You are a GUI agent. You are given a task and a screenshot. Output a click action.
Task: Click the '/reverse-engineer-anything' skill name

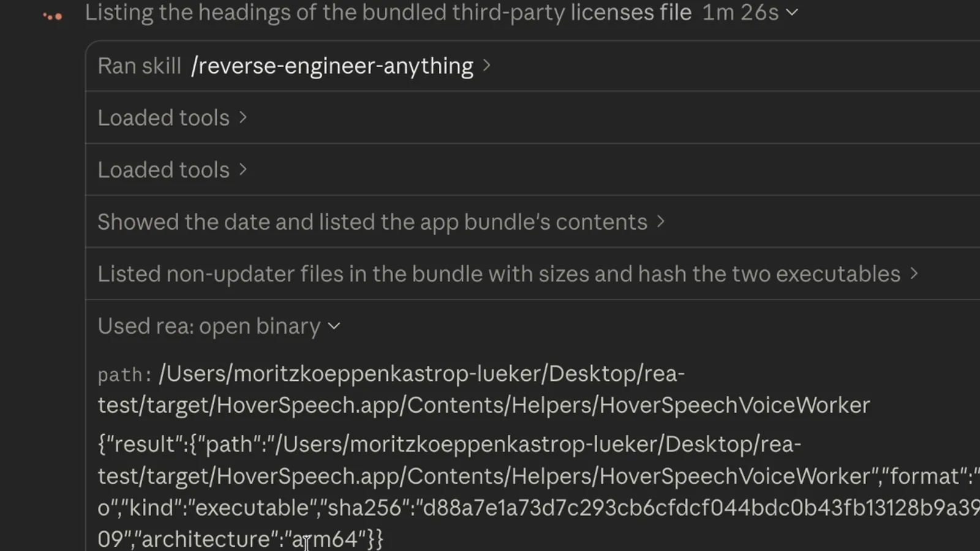(332, 66)
